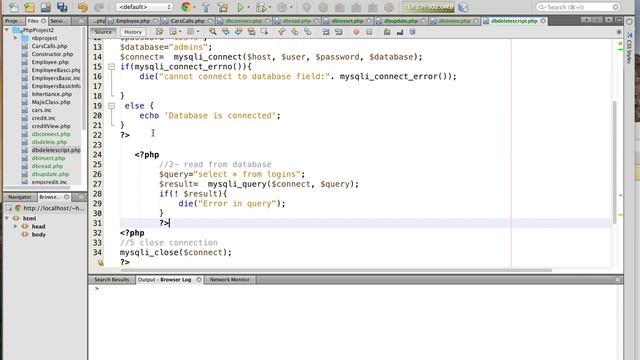
Task: Switch editor to Source view
Action: pos(103,32)
